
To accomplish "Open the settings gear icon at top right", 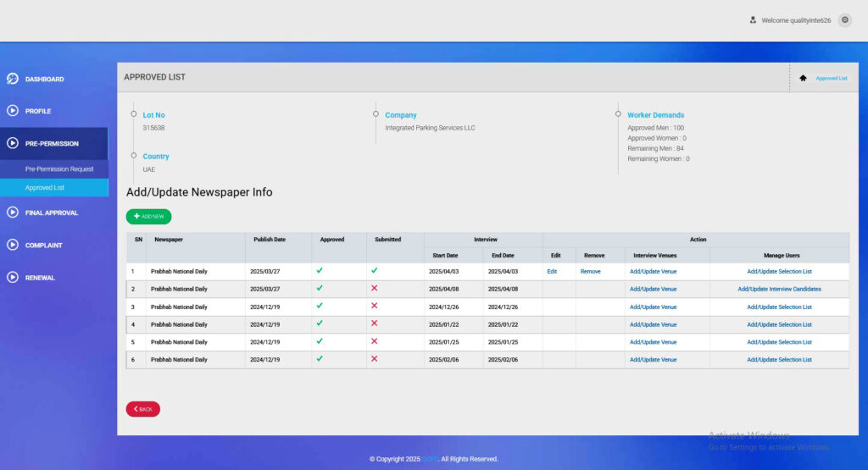I will 844,20.
